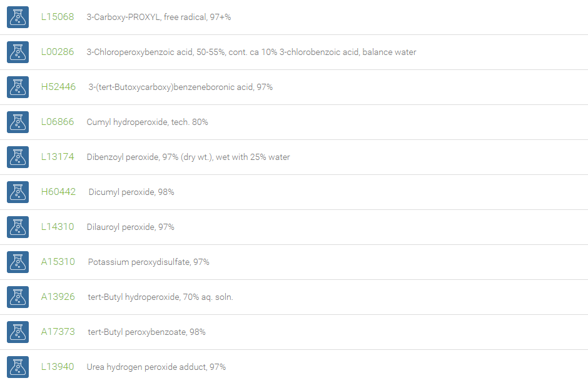The image size is (588, 383).
Task: Open flask icon for Urea hydrogen peroxide
Action: pyautogui.click(x=18, y=367)
